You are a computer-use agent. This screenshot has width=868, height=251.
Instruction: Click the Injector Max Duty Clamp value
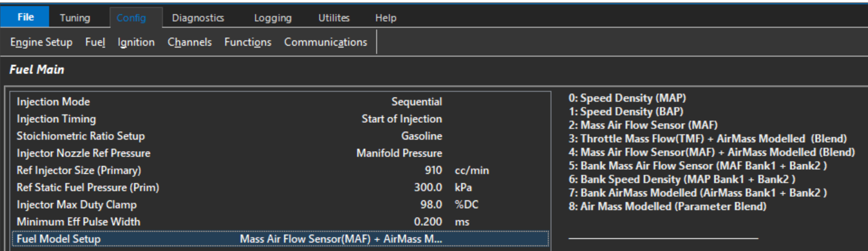431,205
